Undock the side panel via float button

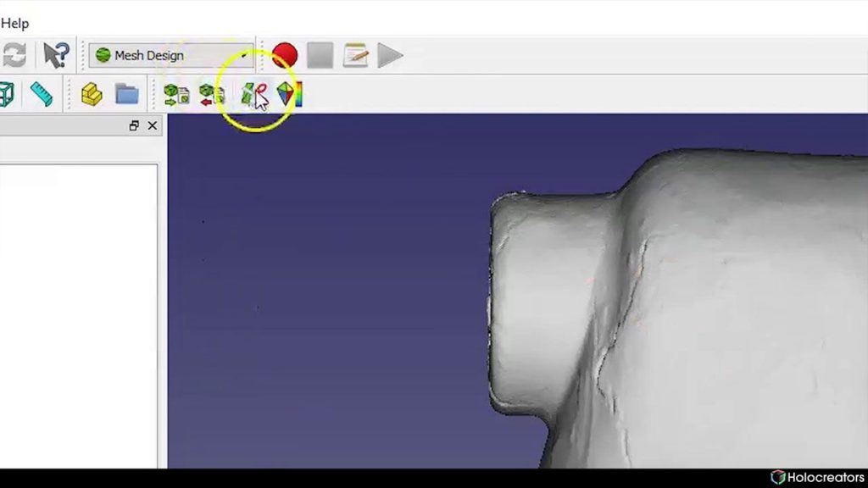coord(133,126)
